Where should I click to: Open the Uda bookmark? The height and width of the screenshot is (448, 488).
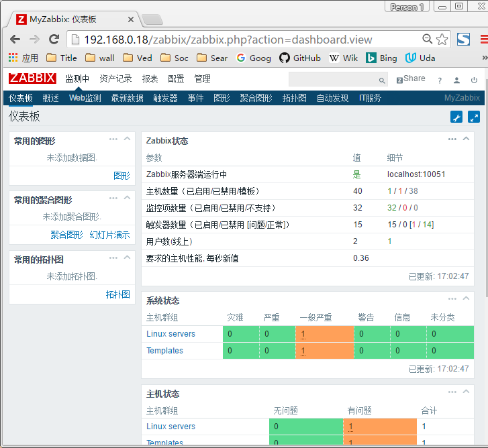click(x=420, y=58)
